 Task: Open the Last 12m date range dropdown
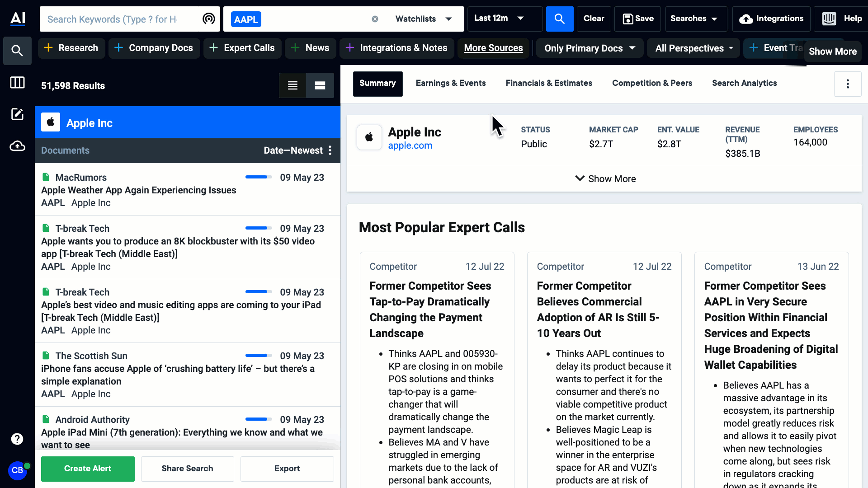(x=505, y=19)
